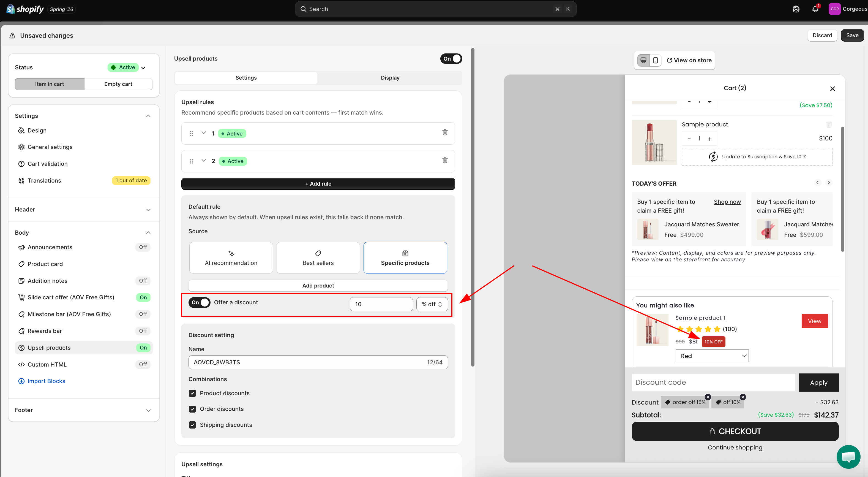Image resolution: width=868 pixels, height=477 pixels.
Task: Click the Discard button
Action: point(822,36)
